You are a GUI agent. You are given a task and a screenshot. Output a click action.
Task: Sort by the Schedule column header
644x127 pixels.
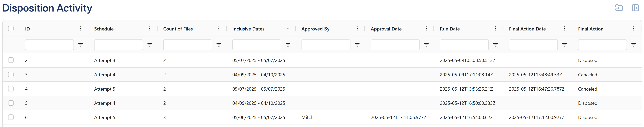[x=104, y=29]
